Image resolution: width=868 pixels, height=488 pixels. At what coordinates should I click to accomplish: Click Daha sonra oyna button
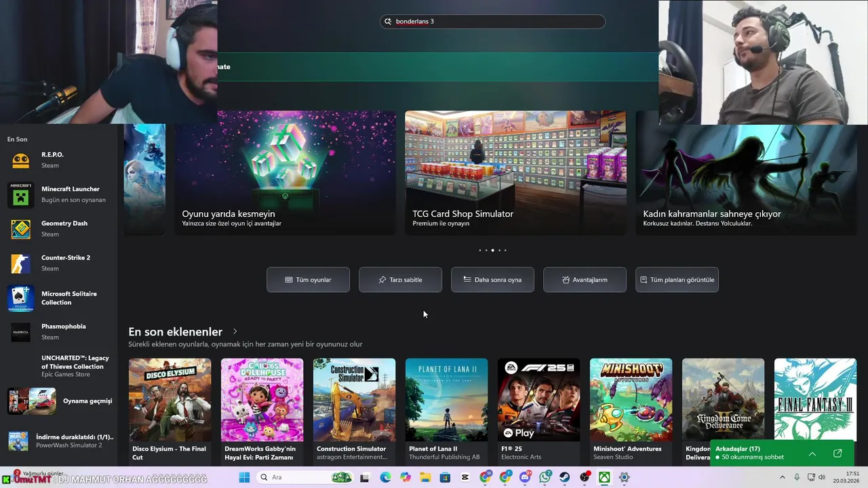(x=492, y=279)
